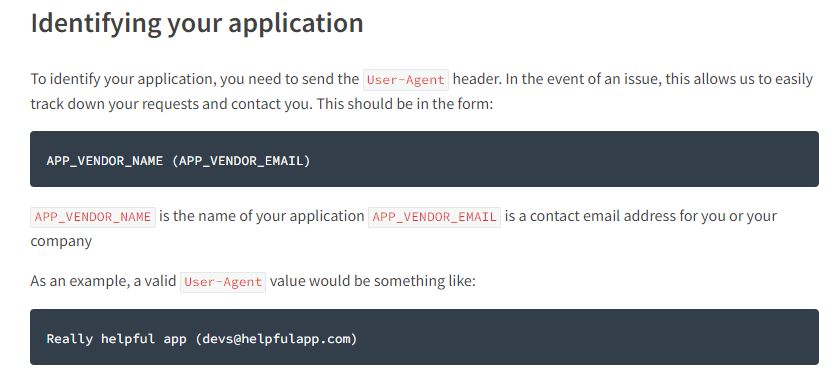The width and height of the screenshot is (837, 370).
Task: Click the 'Really helpful app' example code block
Action: click(424, 337)
